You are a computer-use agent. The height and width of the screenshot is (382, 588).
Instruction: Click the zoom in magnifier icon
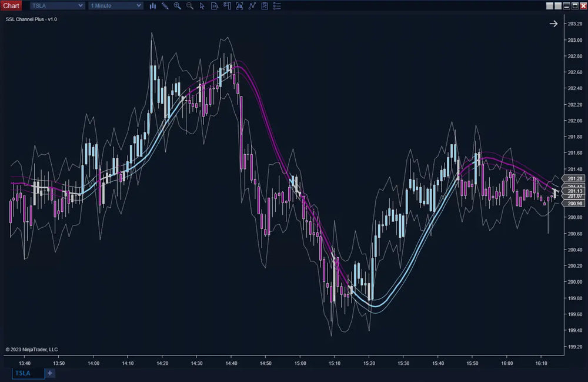pos(177,6)
